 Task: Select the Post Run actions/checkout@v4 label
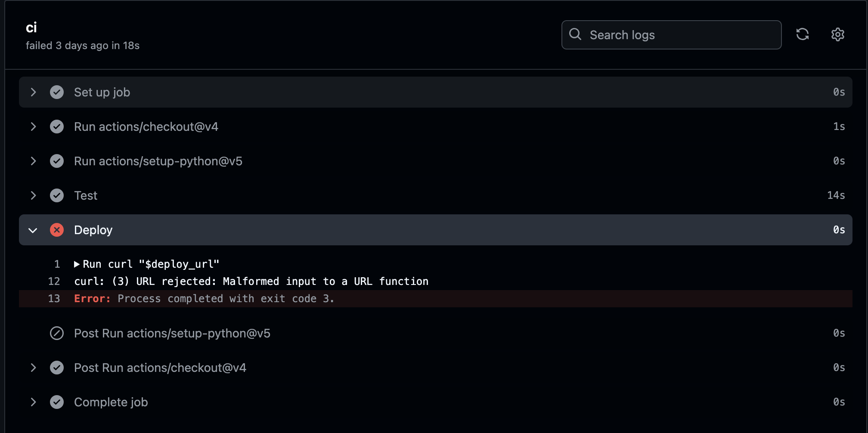click(160, 368)
